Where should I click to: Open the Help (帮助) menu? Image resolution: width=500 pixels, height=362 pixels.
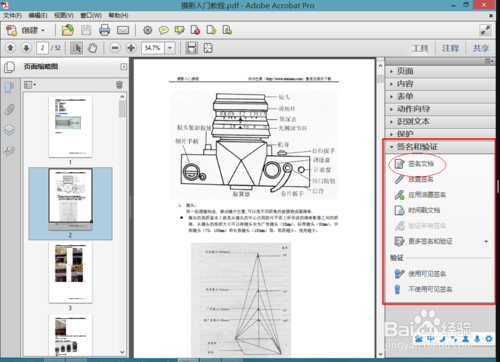[x=118, y=16]
